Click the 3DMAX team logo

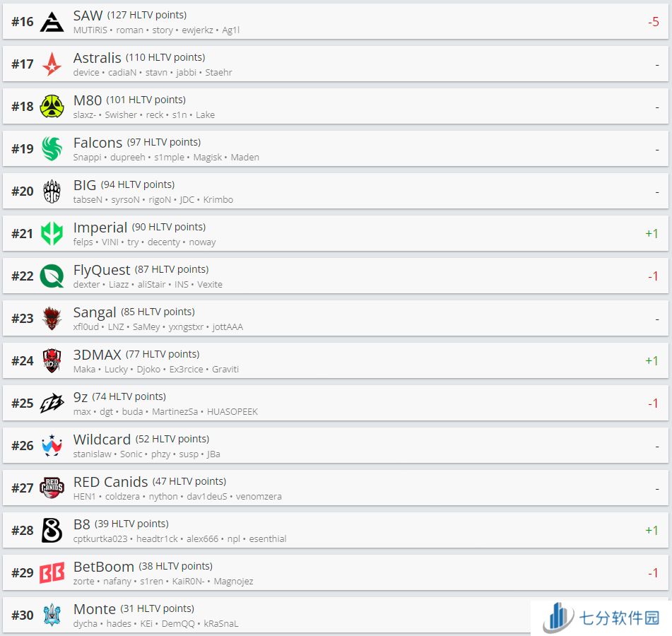(52, 361)
